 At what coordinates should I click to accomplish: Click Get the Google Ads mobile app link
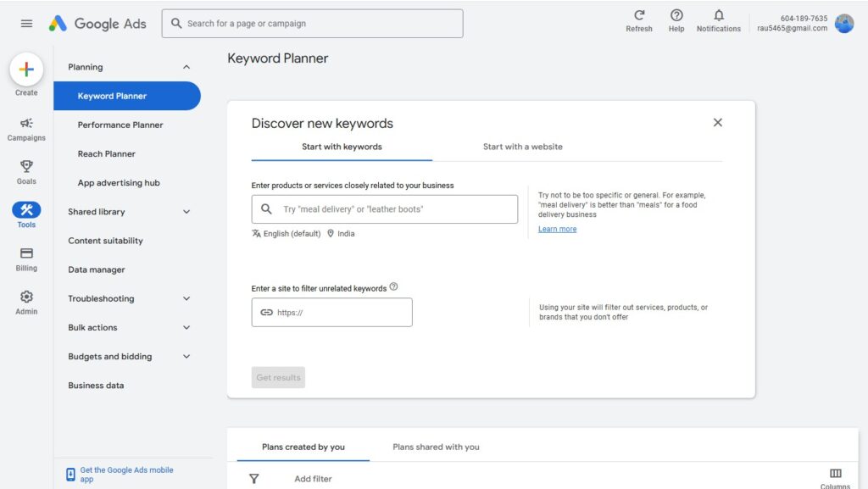[127, 474]
